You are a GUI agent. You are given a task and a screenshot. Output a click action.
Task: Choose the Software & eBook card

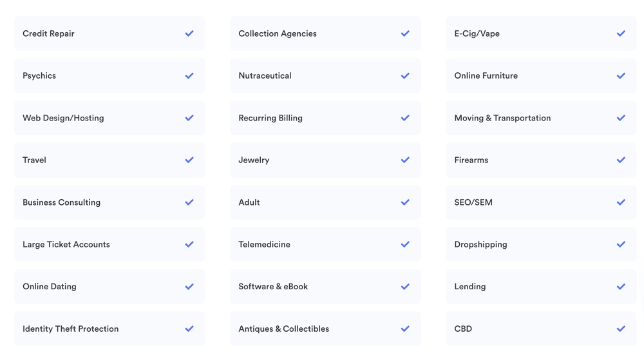click(325, 287)
